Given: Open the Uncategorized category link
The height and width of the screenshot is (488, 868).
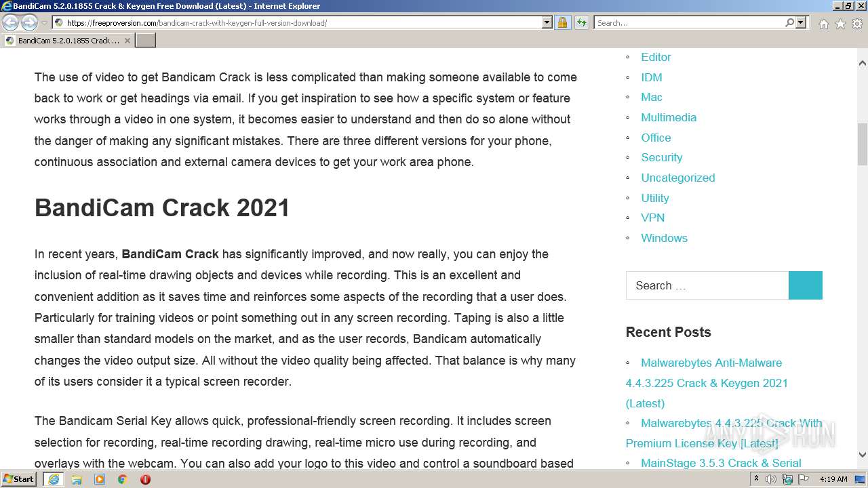Looking at the screenshot, I should [x=678, y=178].
